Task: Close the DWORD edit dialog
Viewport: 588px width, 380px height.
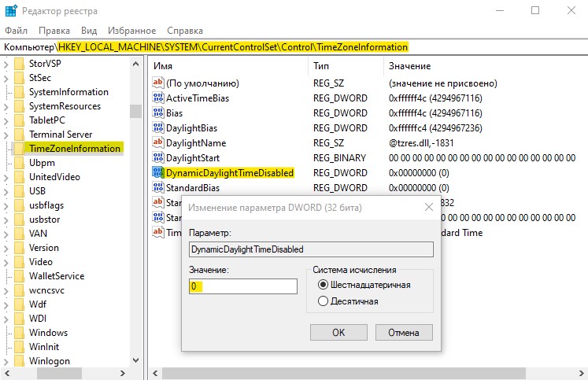Action: [429, 207]
